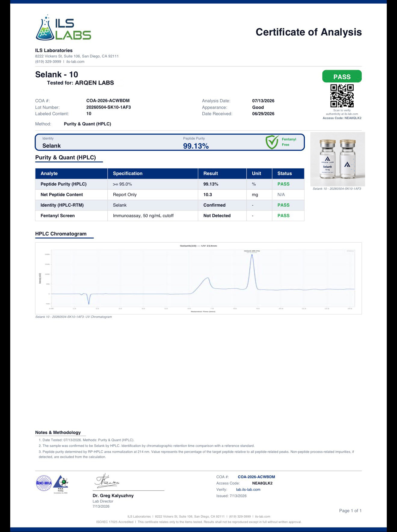
Task: Click the 'Certificate of Analysis' title
Action: 309,32
